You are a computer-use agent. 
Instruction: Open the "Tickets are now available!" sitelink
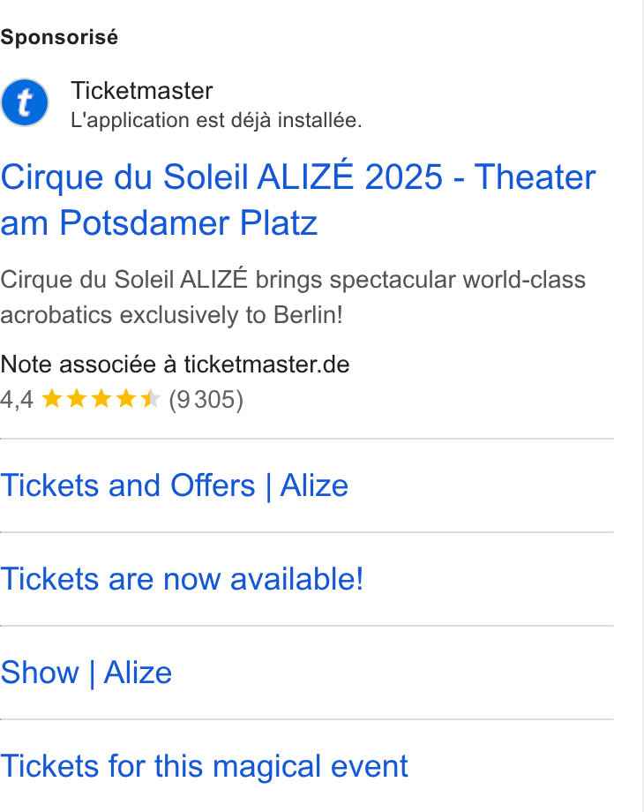(x=183, y=579)
